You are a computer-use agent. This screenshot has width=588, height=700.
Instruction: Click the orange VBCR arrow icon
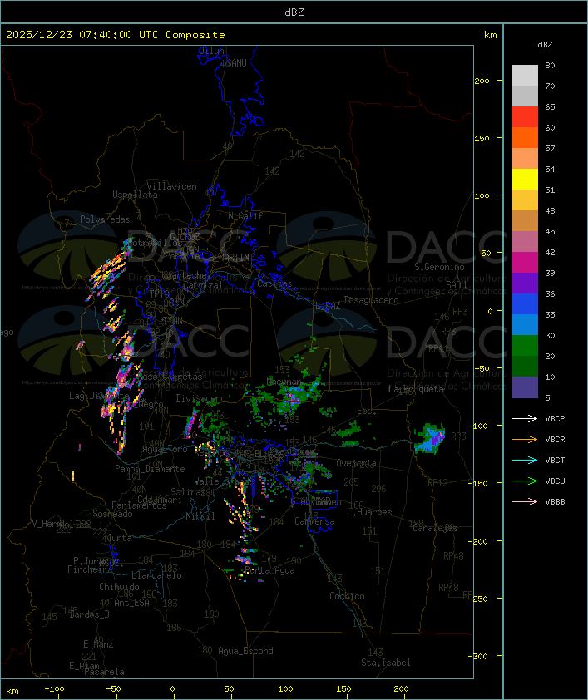(x=525, y=439)
